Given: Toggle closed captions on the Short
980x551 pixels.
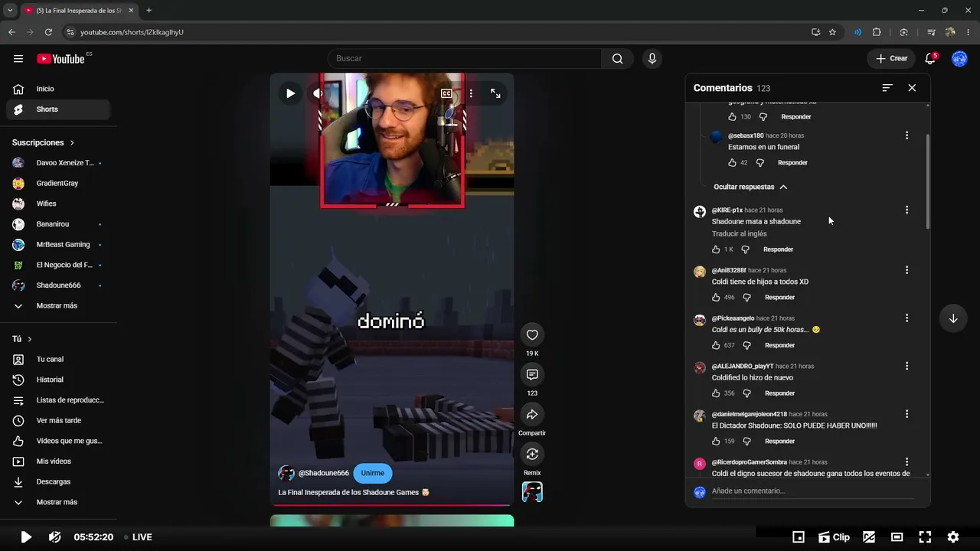Looking at the screenshot, I should coord(446,93).
